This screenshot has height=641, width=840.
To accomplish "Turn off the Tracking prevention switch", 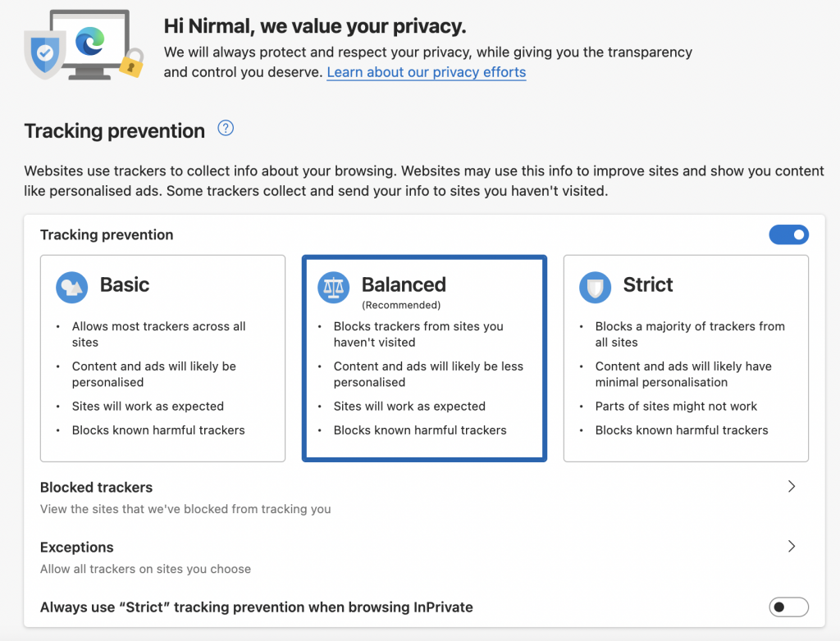I will point(788,234).
